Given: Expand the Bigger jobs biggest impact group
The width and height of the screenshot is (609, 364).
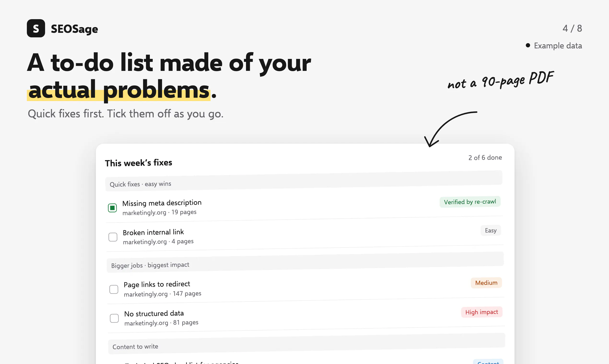Looking at the screenshot, I should coord(305,262).
